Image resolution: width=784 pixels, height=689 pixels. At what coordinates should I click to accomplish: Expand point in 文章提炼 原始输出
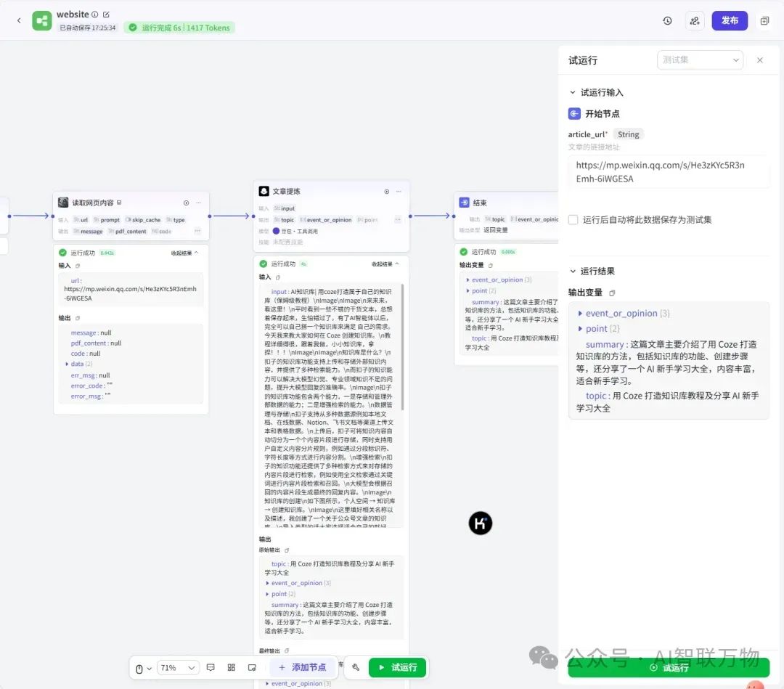click(267, 594)
